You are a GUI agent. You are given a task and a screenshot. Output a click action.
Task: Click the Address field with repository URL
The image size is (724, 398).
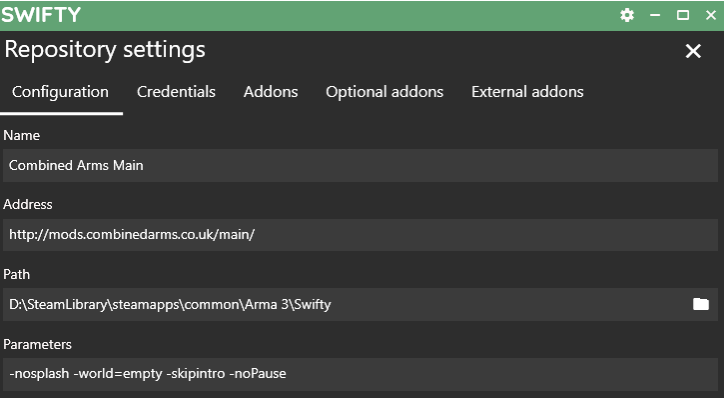click(360, 235)
